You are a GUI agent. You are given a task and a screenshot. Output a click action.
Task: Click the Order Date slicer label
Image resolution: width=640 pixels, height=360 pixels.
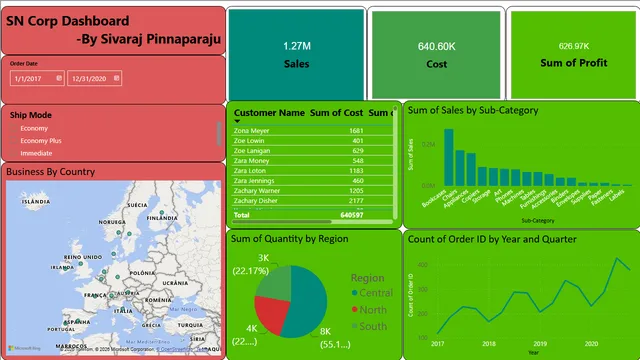click(x=24, y=64)
